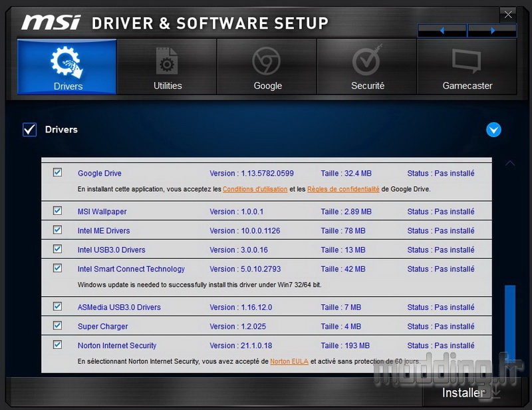The image size is (532, 410).
Task: Toggle the Intel ME Drivers checkbox
Action: [x=57, y=230]
